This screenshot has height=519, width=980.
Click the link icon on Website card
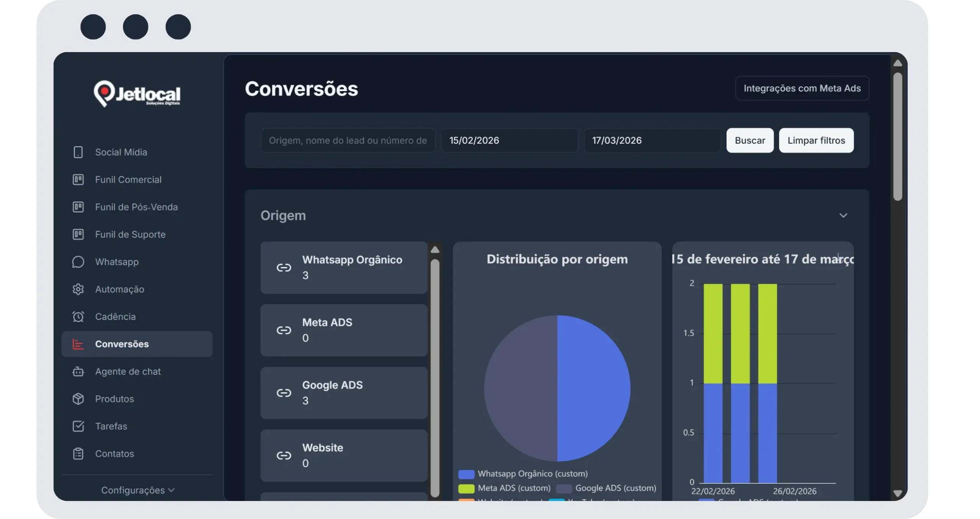pos(284,455)
